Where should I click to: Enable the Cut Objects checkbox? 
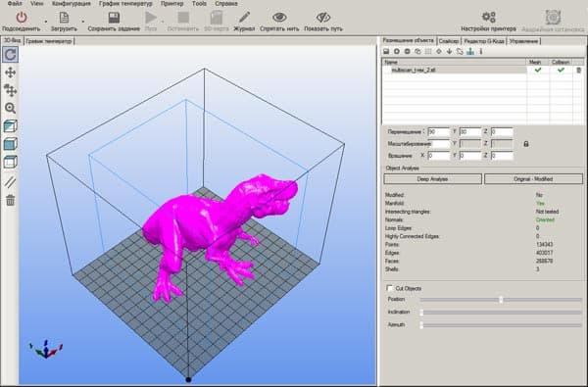point(390,288)
